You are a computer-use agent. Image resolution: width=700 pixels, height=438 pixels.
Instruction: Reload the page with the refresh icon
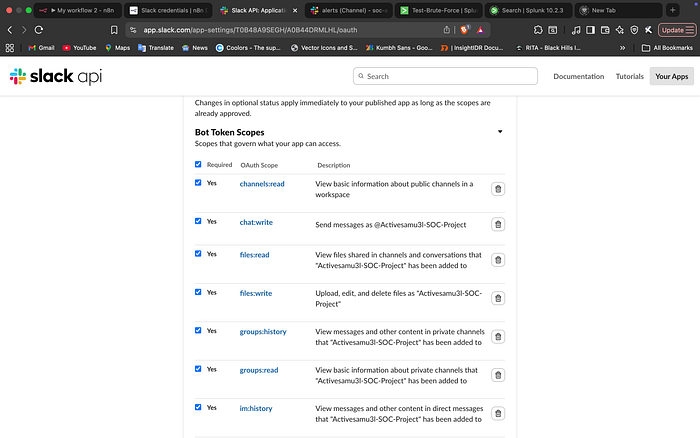(39, 30)
